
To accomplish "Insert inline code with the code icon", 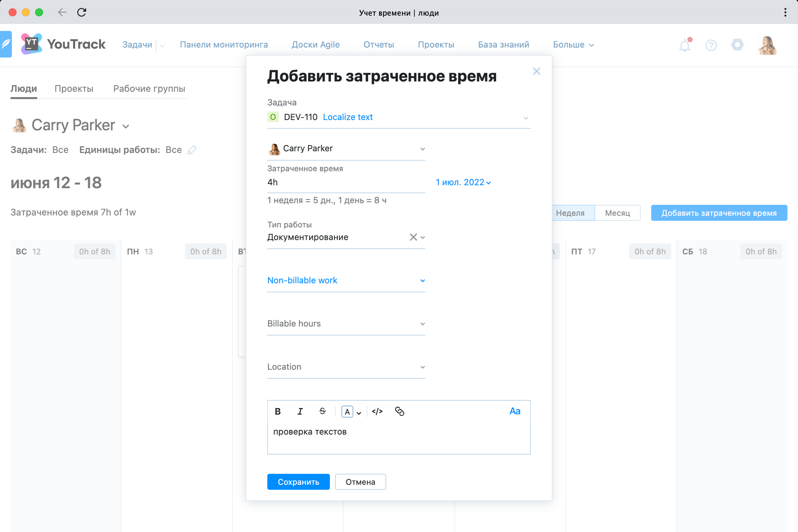I will click(x=377, y=411).
